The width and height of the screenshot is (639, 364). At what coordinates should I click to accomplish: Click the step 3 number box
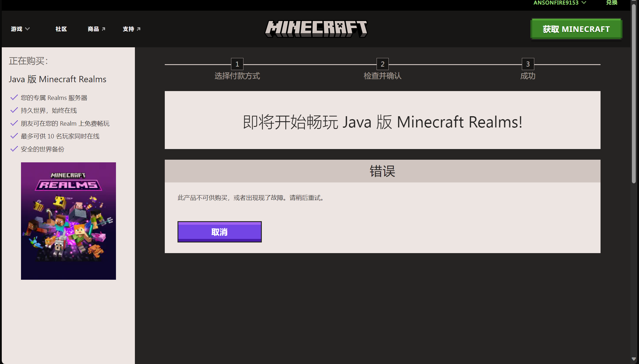click(x=528, y=64)
